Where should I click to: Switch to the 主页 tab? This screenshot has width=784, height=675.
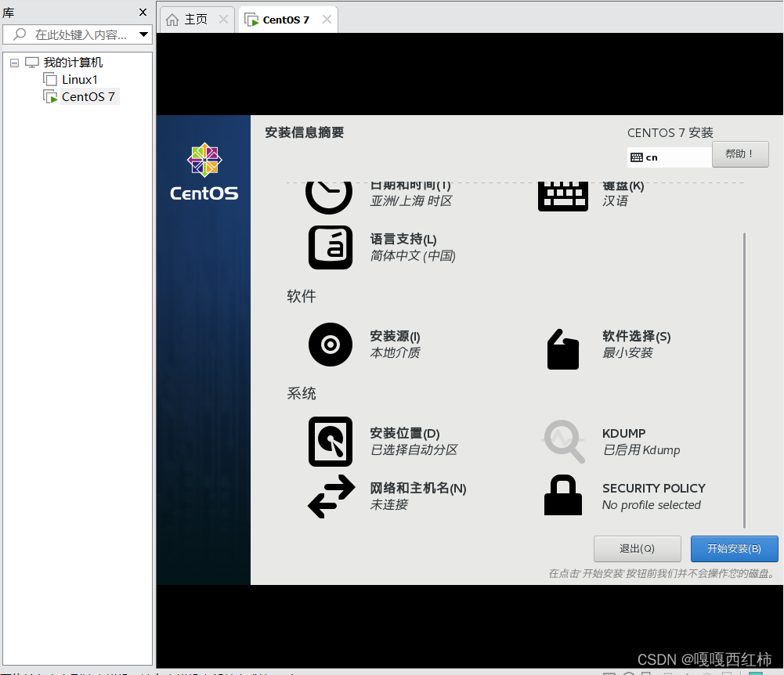click(197, 20)
